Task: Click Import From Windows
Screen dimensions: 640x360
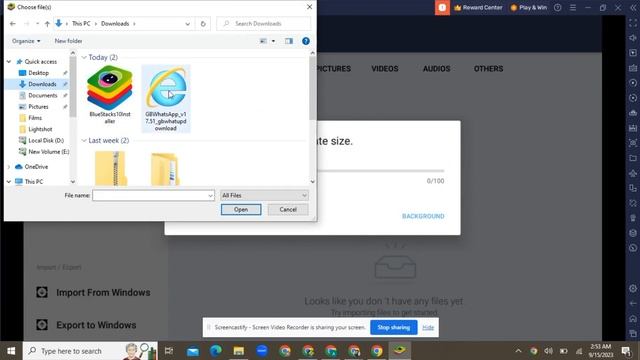Action: pyautogui.click(x=93, y=293)
